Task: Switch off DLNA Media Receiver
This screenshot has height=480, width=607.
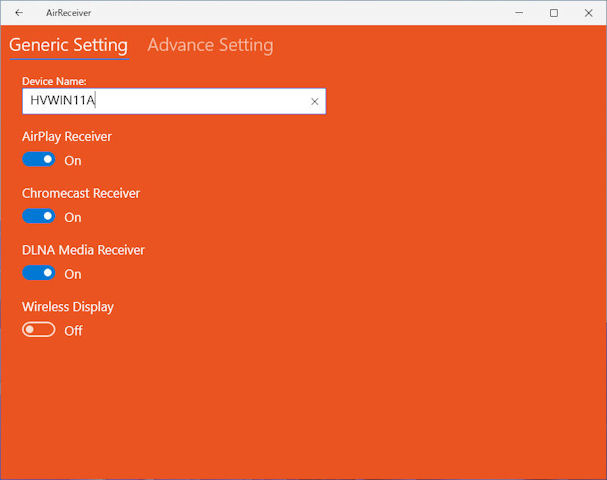Action: click(39, 273)
